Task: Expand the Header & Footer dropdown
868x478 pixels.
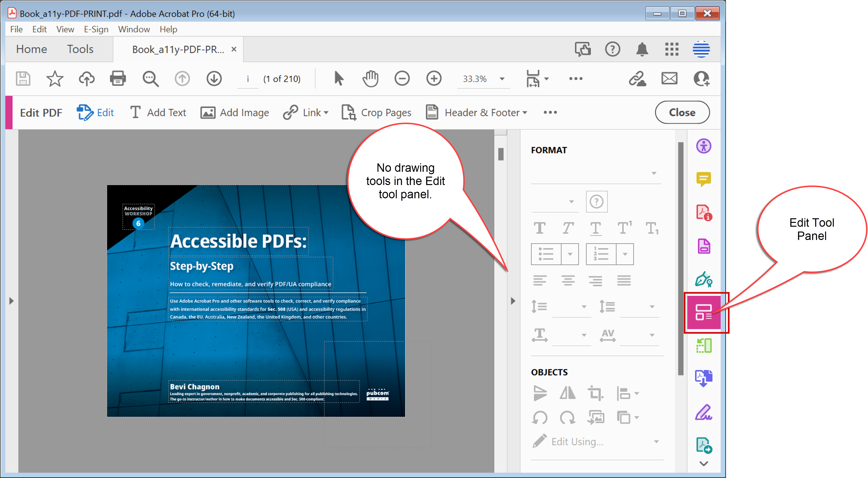Action: [525, 113]
